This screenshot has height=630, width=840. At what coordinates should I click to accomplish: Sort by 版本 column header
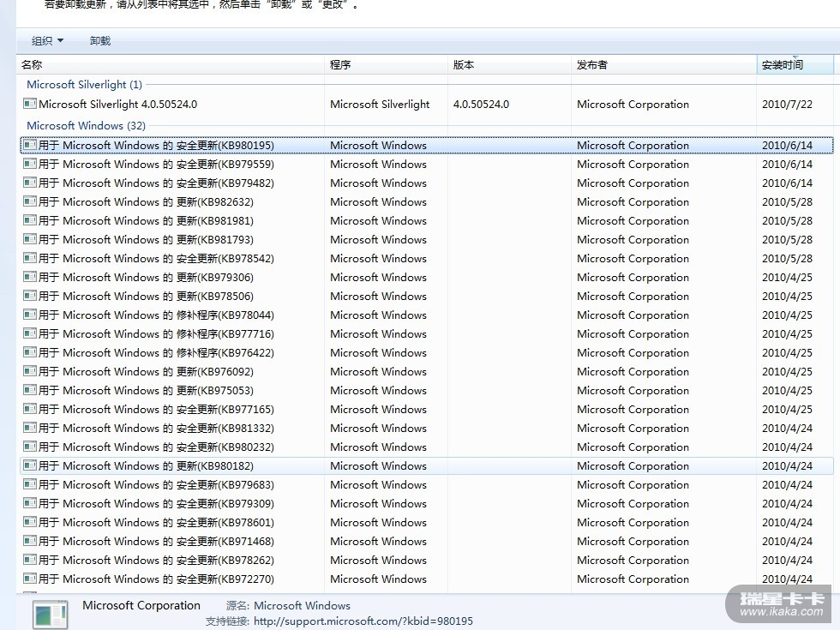509,65
